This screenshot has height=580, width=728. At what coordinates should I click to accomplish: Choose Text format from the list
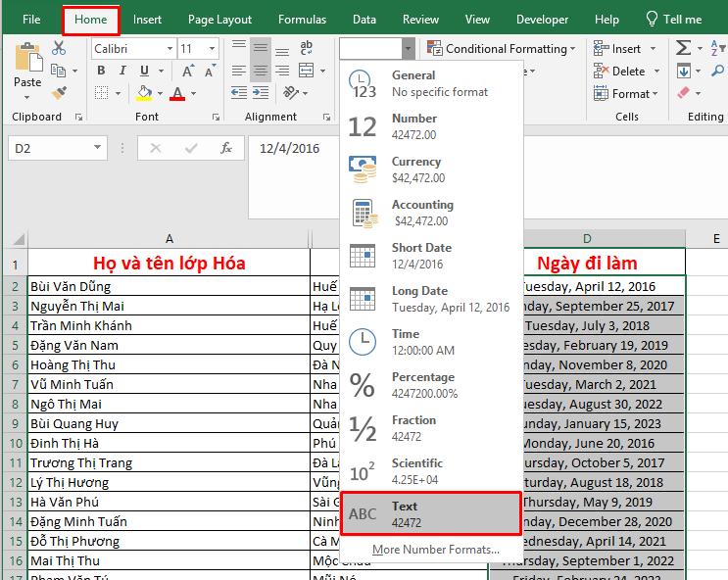click(x=431, y=513)
